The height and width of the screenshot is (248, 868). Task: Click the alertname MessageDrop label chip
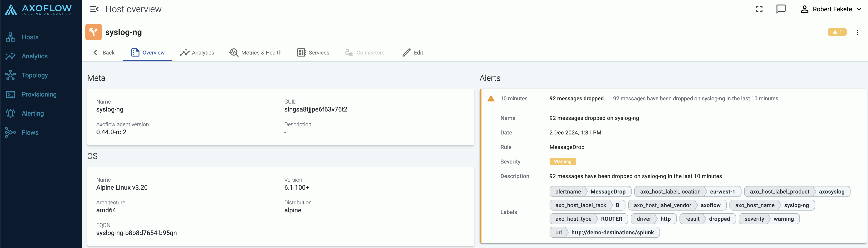pyautogui.click(x=590, y=192)
